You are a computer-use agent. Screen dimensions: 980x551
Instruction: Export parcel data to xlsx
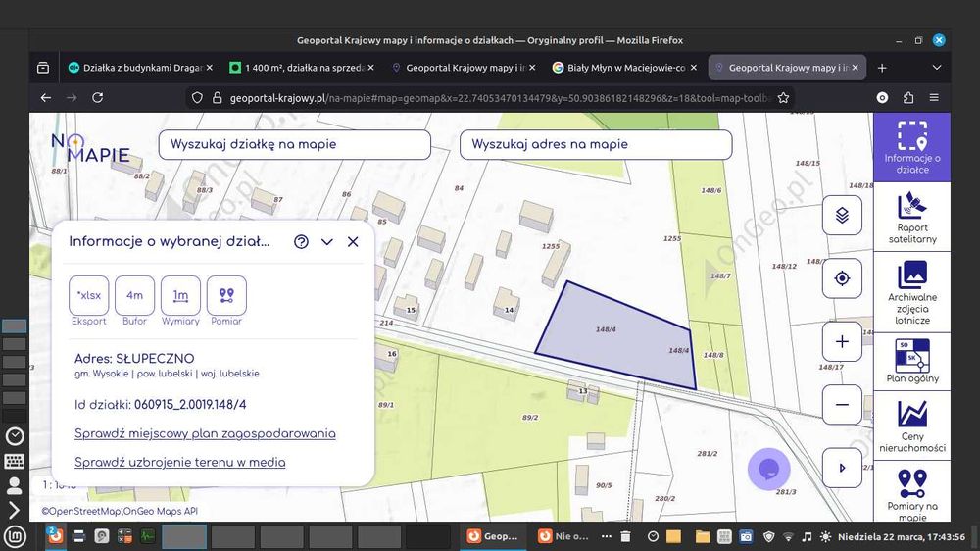tap(89, 295)
